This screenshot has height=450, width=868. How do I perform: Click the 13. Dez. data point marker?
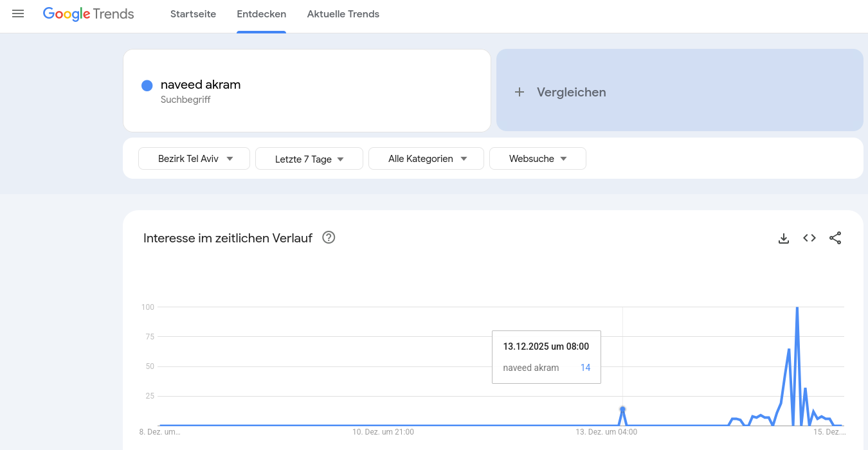click(622, 409)
